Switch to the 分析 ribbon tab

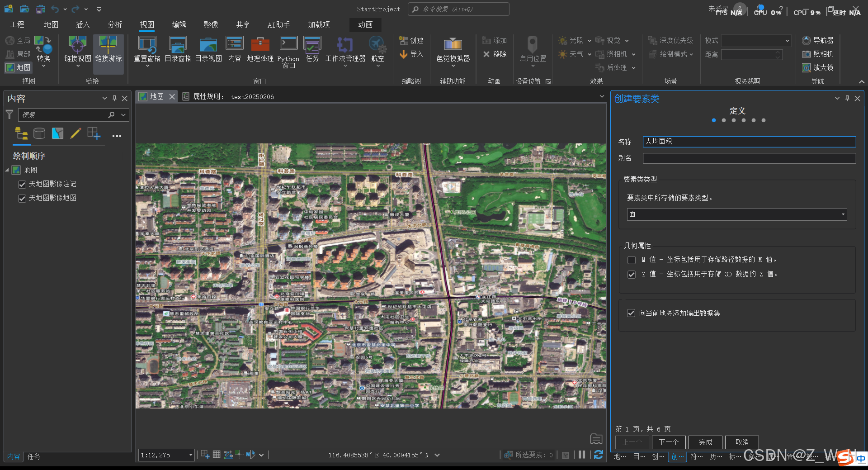coord(115,24)
